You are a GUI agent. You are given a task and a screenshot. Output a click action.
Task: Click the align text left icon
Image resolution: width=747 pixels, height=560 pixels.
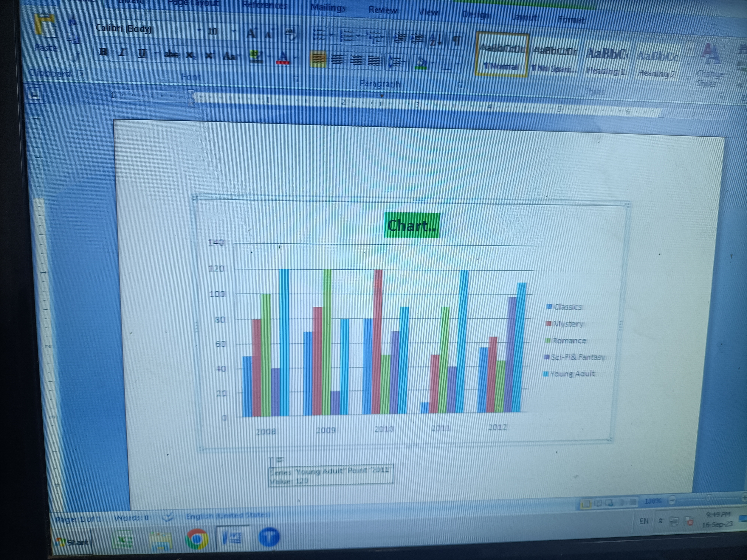(318, 60)
